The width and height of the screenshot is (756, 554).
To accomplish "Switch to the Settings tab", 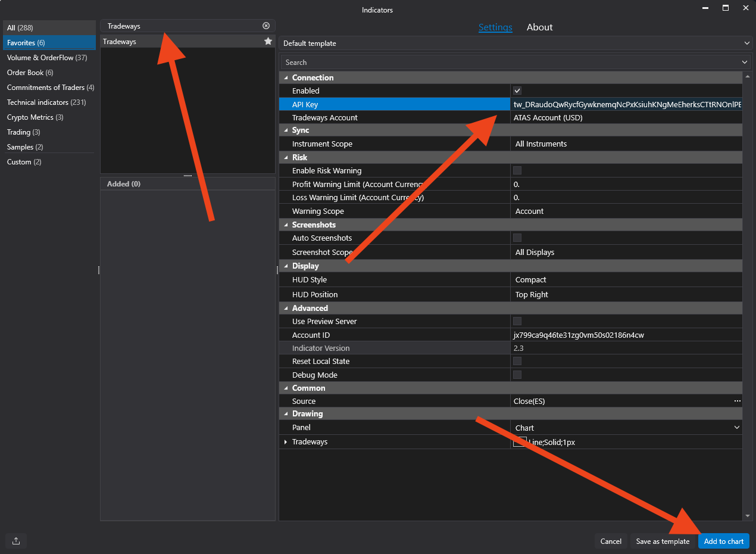I will (x=495, y=27).
